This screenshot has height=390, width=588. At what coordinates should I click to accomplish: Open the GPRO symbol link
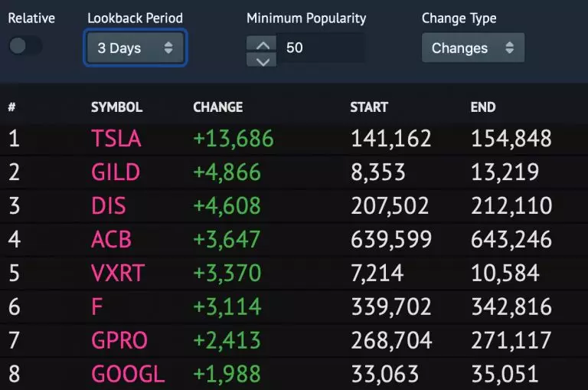(x=119, y=340)
